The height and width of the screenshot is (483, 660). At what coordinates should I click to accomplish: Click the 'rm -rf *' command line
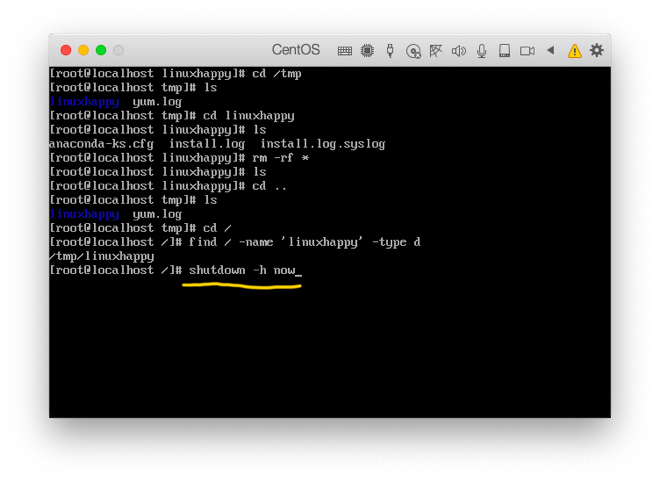click(179, 158)
